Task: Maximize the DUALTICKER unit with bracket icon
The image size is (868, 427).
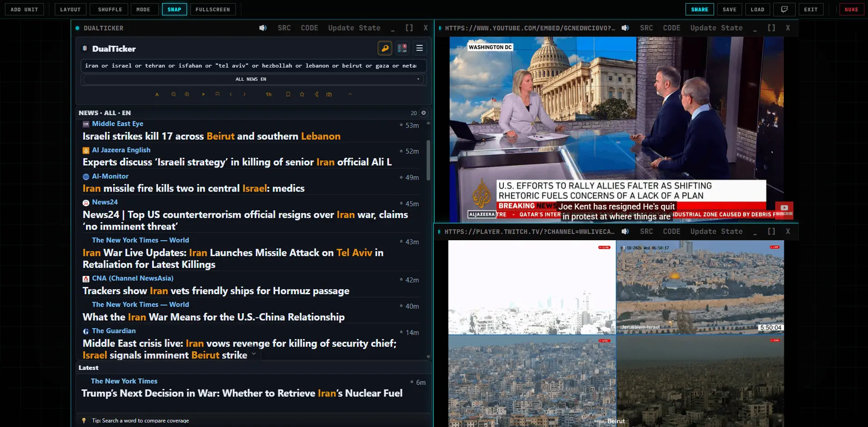Action: [x=409, y=28]
